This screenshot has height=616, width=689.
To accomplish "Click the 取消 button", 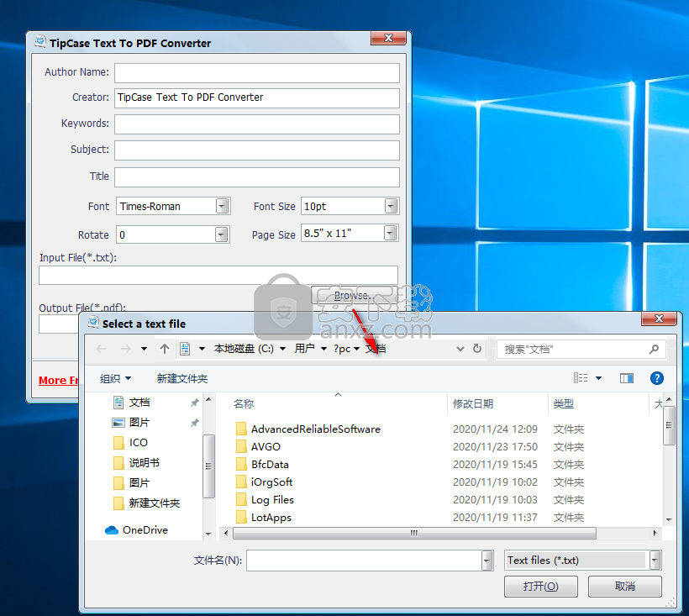I will 624,586.
